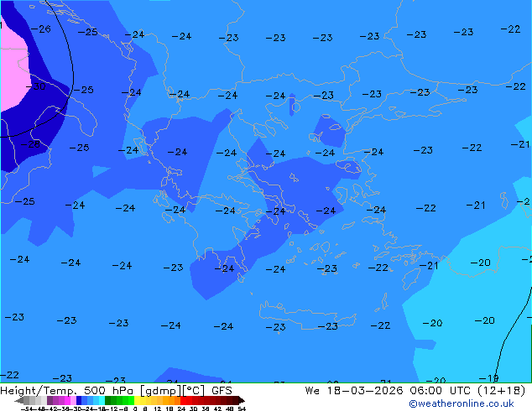Click the dark green swatch in the legend
Viewport: 532px width, 411px height.
point(108,400)
